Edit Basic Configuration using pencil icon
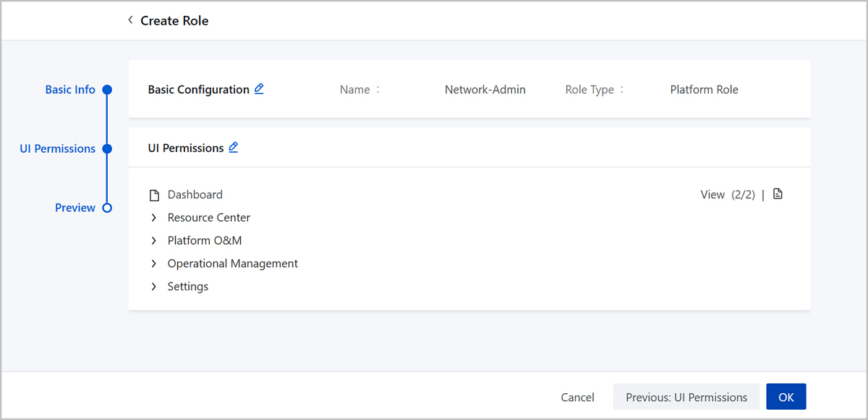 point(259,89)
